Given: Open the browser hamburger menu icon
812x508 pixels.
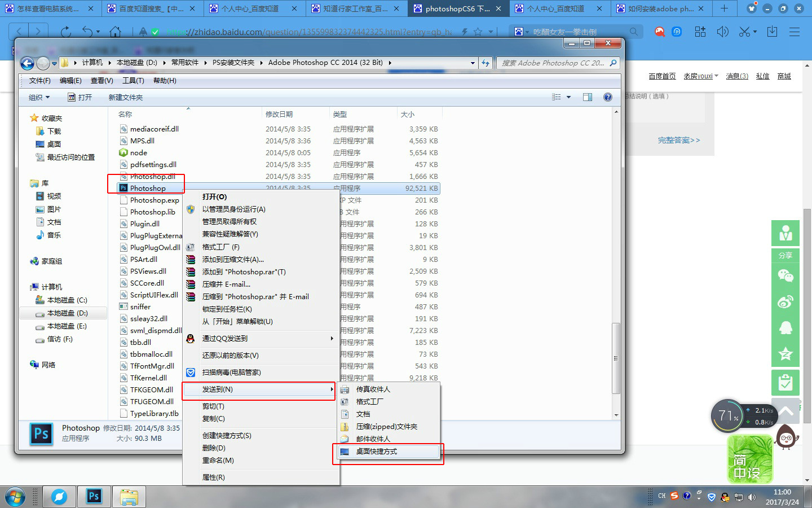Looking at the screenshot, I should click(795, 32).
